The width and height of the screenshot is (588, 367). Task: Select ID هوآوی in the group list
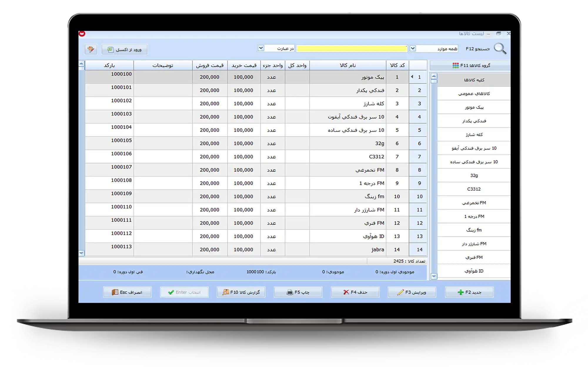point(474,271)
